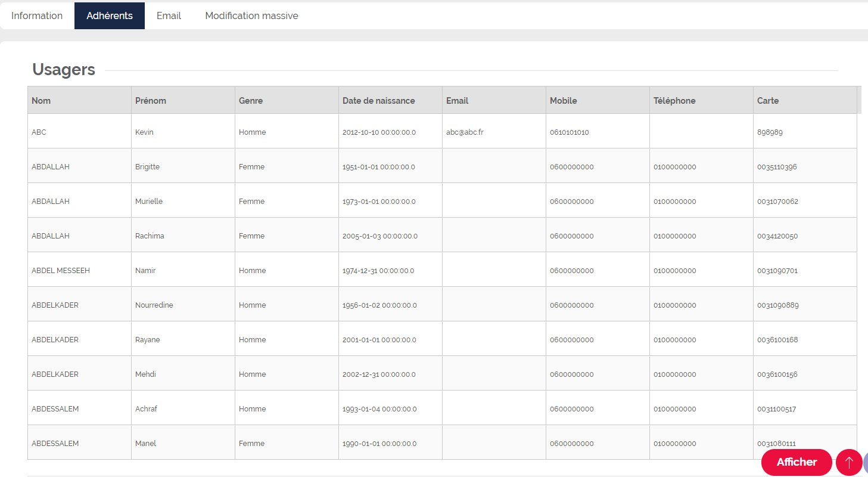Click birth date 2002-12-31 00:00:00.0

point(379,374)
